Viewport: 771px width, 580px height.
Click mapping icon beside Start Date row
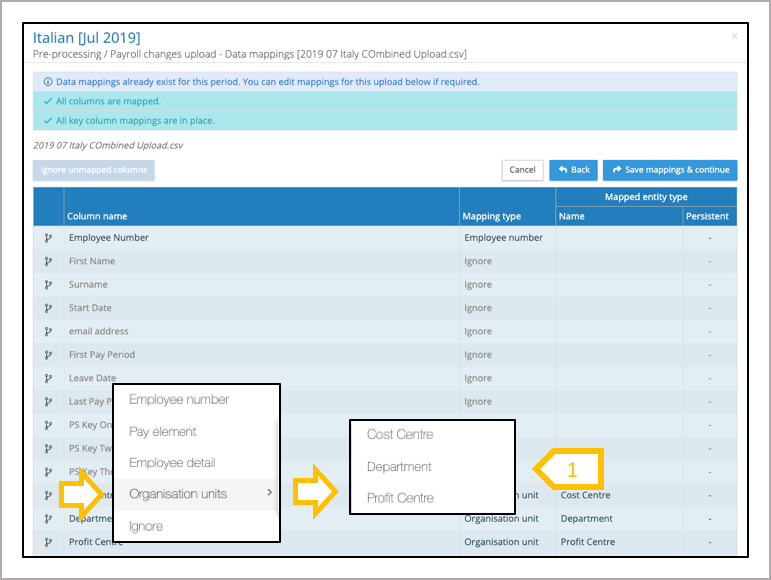(47, 308)
